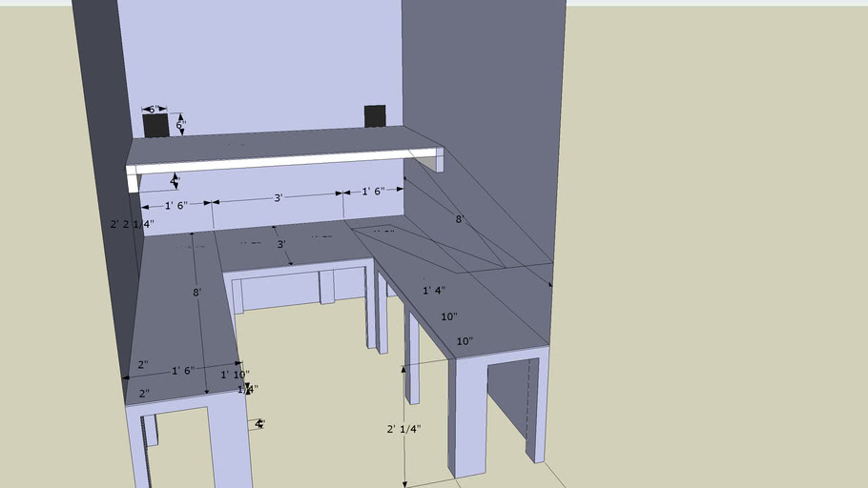The width and height of the screenshot is (868, 488).
Task: Select the "1' 4"" dimension label
Action: coord(434,291)
